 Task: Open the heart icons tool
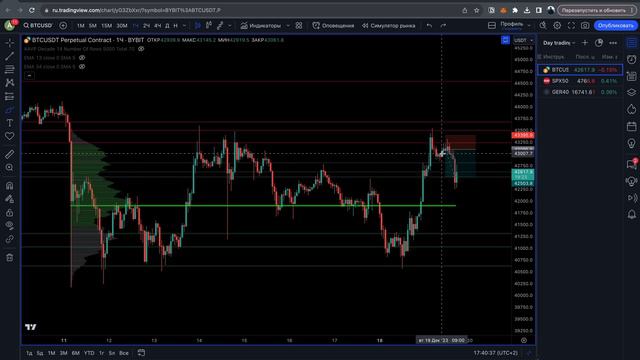[9, 136]
